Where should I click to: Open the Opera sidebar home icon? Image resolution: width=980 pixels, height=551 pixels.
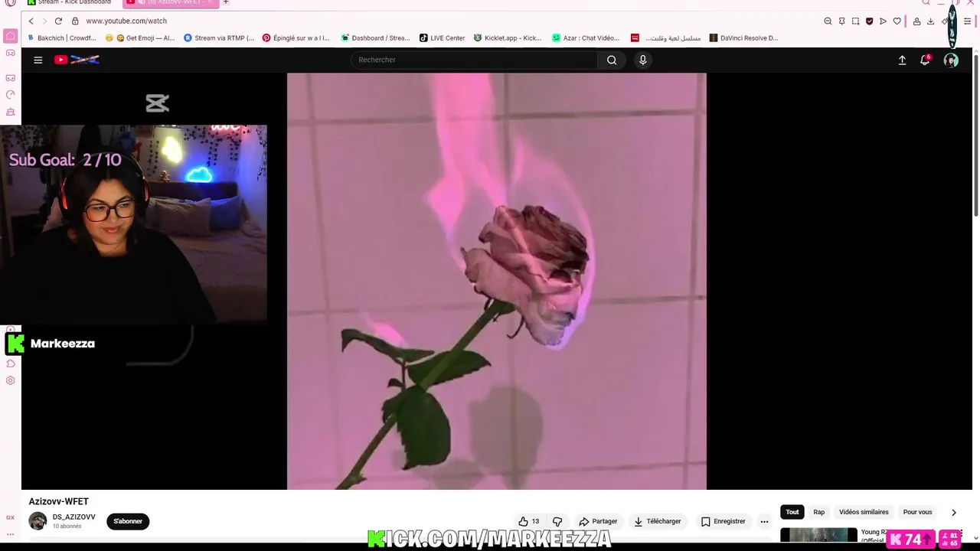pos(10,36)
